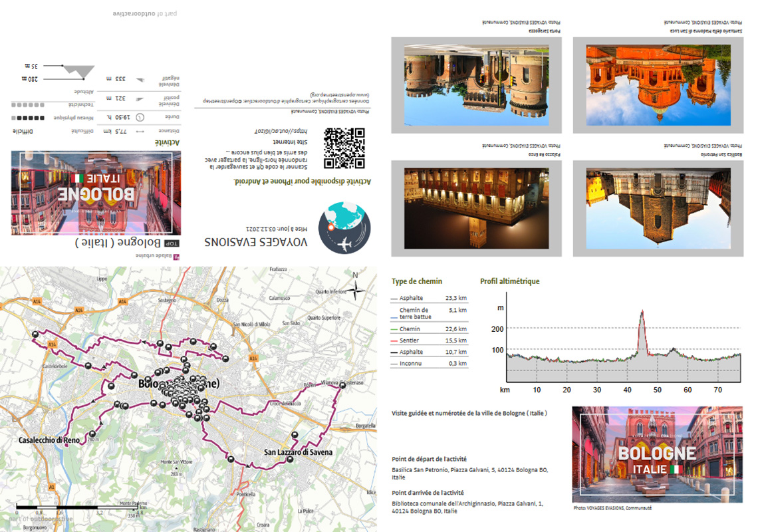
Task: Click the 'Mise à jour: 03.12.2021' date
Action: (x=277, y=228)
